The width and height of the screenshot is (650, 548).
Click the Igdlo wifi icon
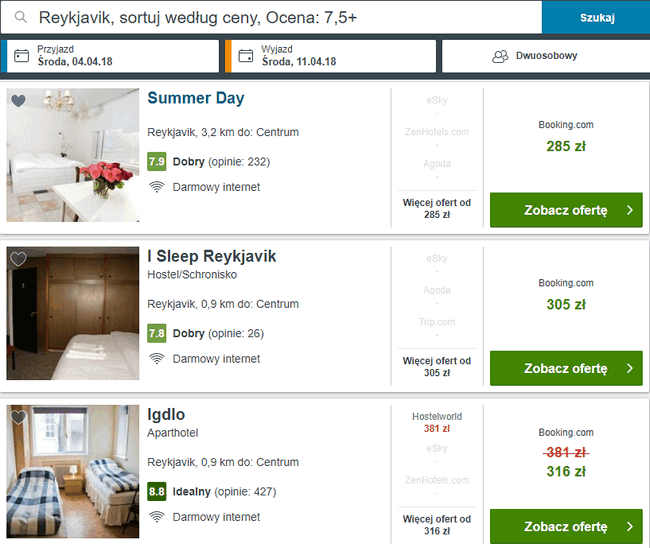157,517
